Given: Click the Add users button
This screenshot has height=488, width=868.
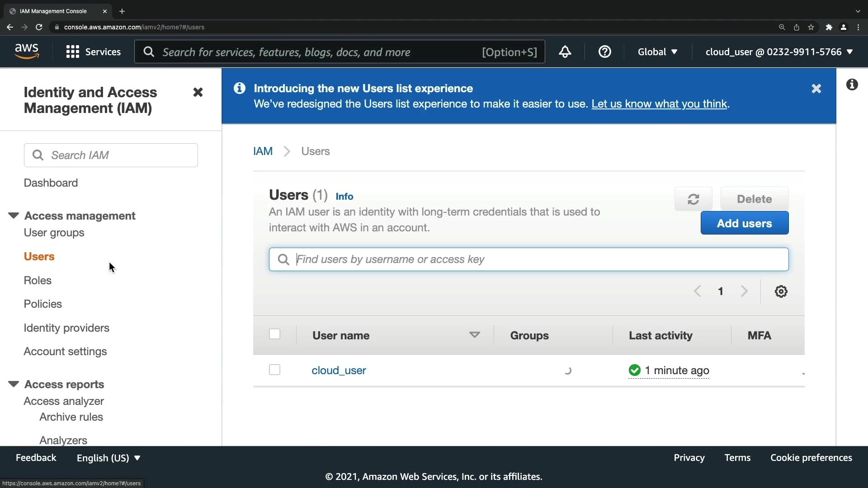Looking at the screenshot, I should click(x=744, y=223).
